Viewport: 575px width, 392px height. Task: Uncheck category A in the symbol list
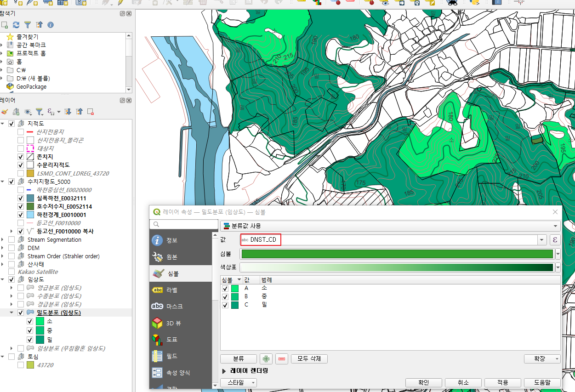click(225, 289)
